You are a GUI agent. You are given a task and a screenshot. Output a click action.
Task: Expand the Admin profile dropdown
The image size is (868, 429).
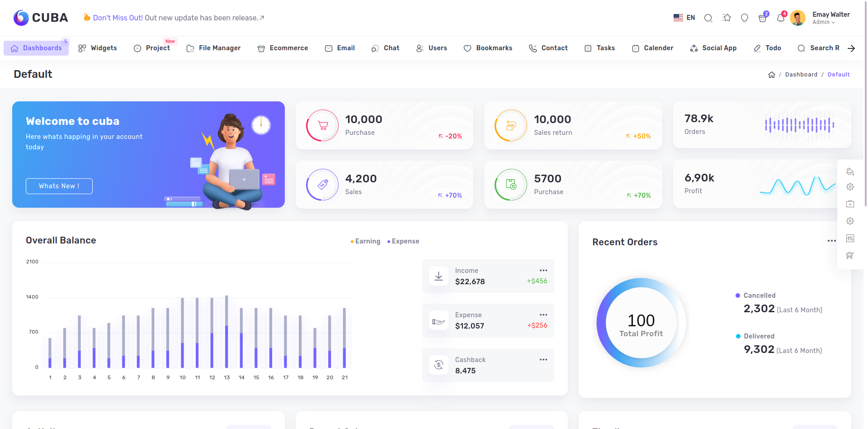[824, 22]
